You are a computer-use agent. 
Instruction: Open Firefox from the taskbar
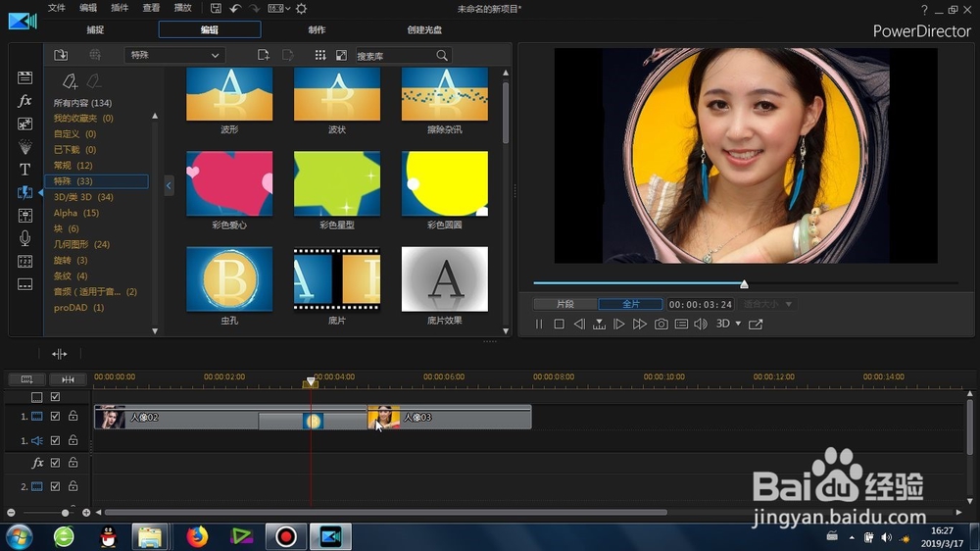pyautogui.click(x=197, y=536)
